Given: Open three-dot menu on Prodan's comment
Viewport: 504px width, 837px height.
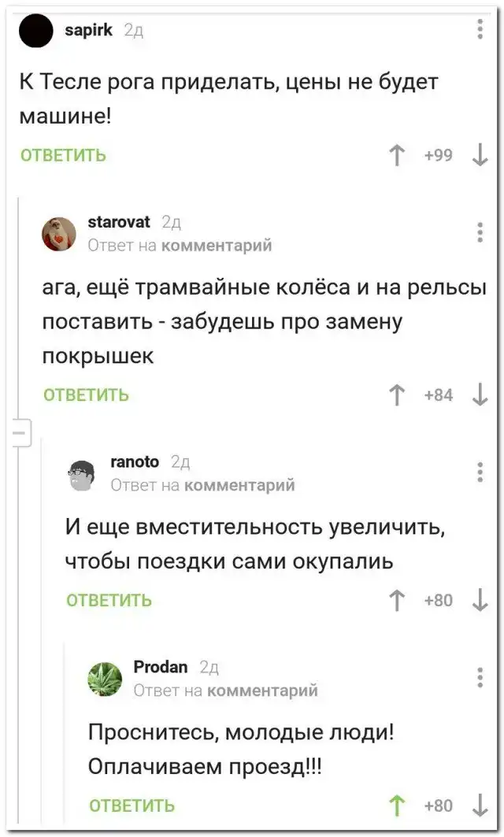Looking at the screenshot, I should [480, 677].
